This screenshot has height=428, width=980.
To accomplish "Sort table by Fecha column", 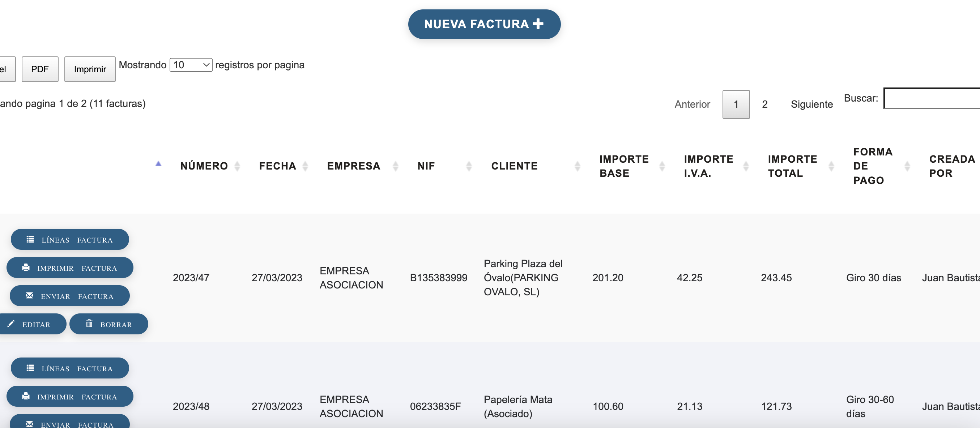I will [x=278, y=166].
